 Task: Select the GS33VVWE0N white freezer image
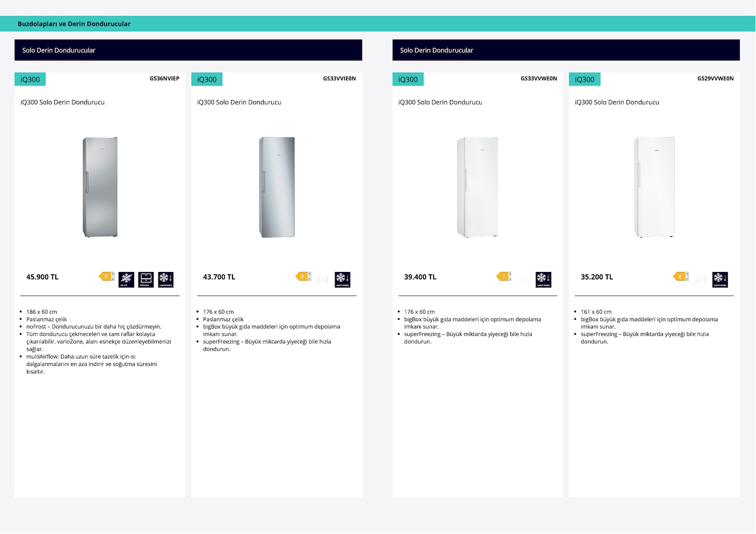(478, 187)
